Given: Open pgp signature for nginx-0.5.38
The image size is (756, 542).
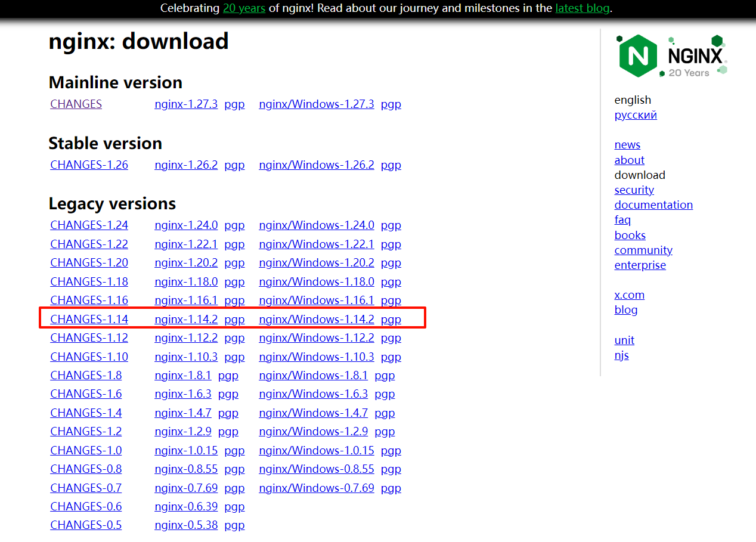Looking at the screenshot, I should coord(234,525).
